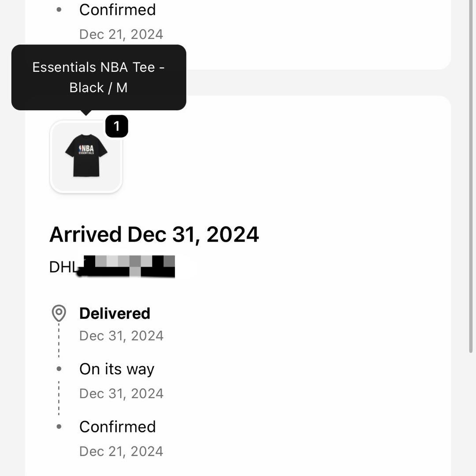The image size is (476, 476).
Task: Click the bottom Dec 21, 2024 confirmation date
Action: click(121, 451)
